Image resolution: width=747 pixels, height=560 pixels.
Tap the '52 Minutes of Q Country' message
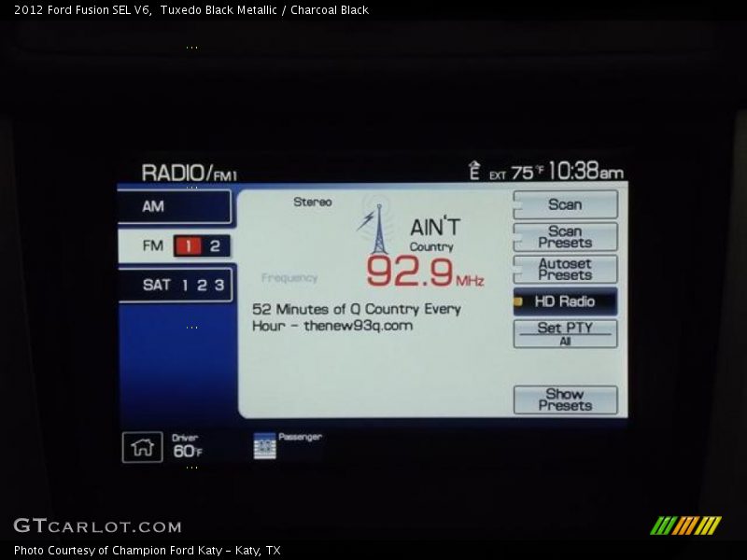coord(357,317)
